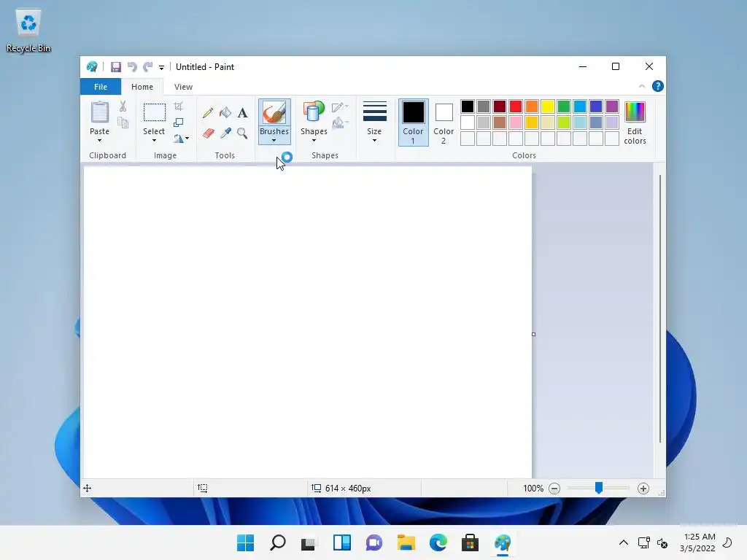Select the Color picker eyedropper tool
The image size is (747, 560).
pos(225,133)
